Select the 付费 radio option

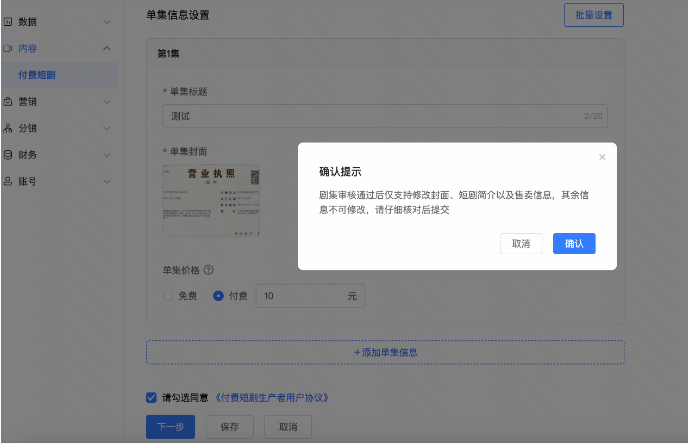[219, 296]
